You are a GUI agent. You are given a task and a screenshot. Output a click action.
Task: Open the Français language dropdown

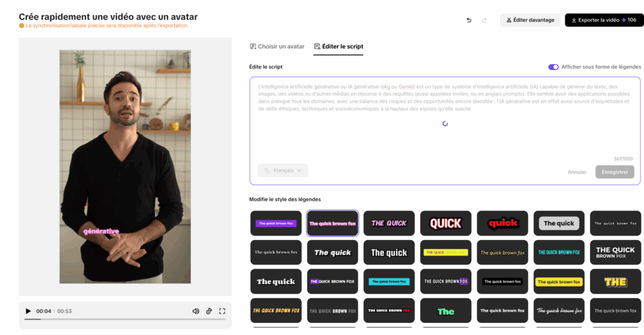click(x=282, y=171)
